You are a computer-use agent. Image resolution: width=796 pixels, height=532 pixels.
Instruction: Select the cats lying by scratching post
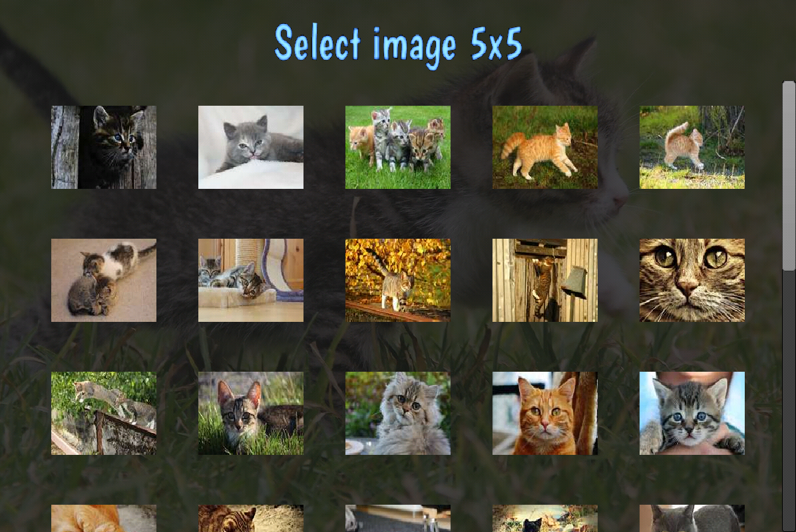[251, 280]
